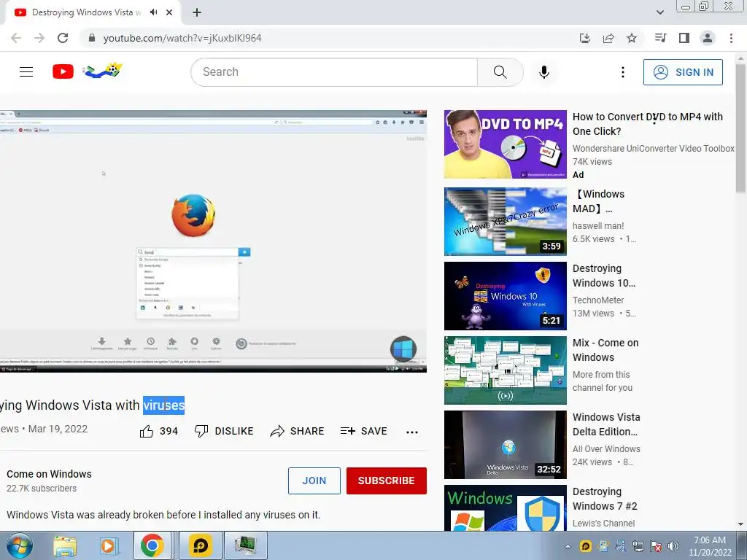Open 'How to Convert DVD to MP4' title
747x560 pixels.
(x=648, y=124)
